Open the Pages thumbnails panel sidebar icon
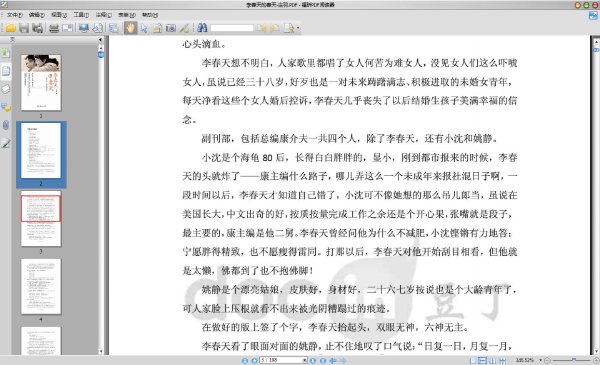The height and width of the screenshot is (365, 600). point(6,71)
